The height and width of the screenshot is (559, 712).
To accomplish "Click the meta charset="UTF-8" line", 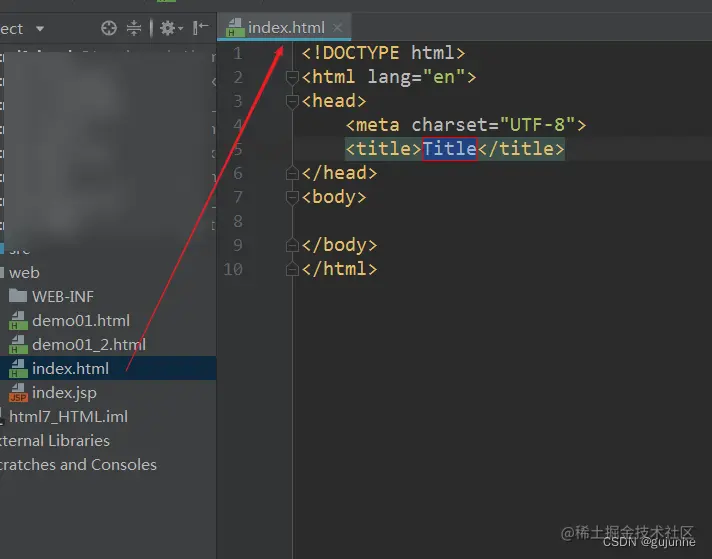I will [x=466, y=125].
